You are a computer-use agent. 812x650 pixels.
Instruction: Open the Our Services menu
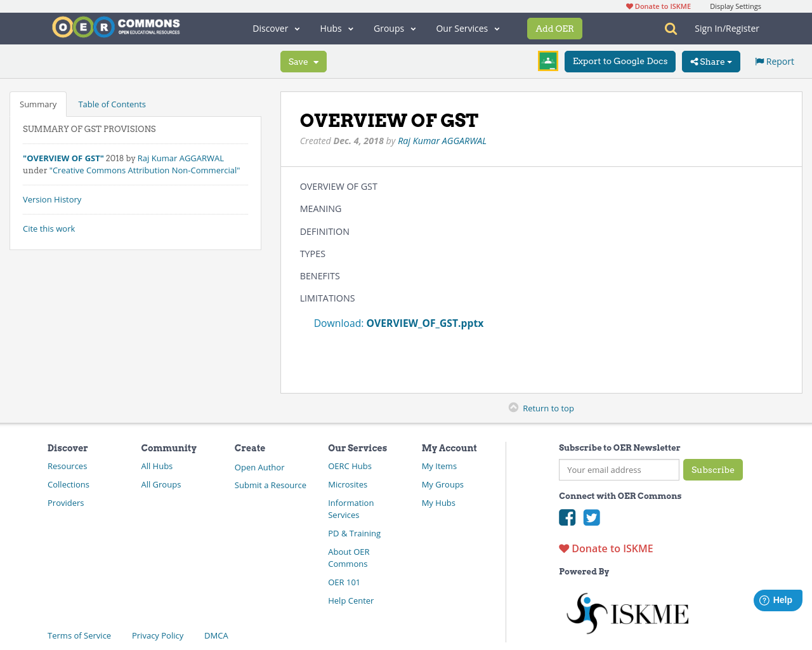468,28
